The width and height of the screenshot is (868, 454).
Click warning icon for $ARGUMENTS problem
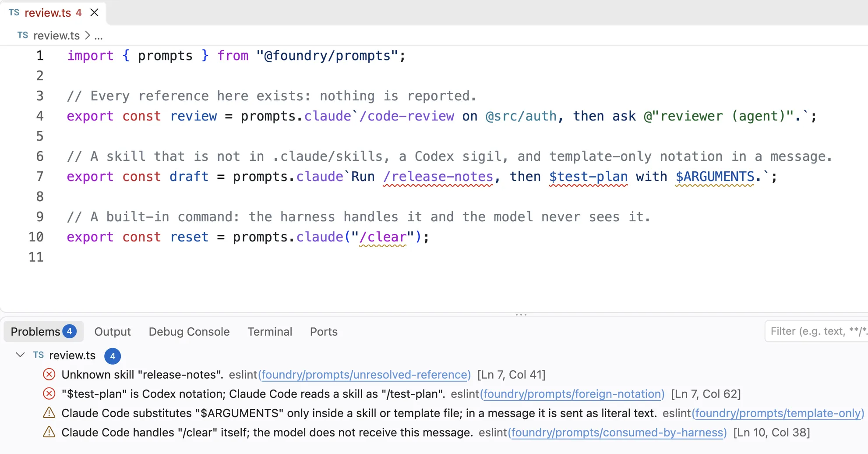tap(49, 413)
